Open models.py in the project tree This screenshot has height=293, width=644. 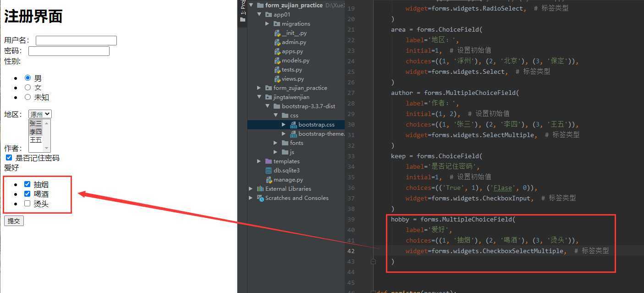point(296,61)
